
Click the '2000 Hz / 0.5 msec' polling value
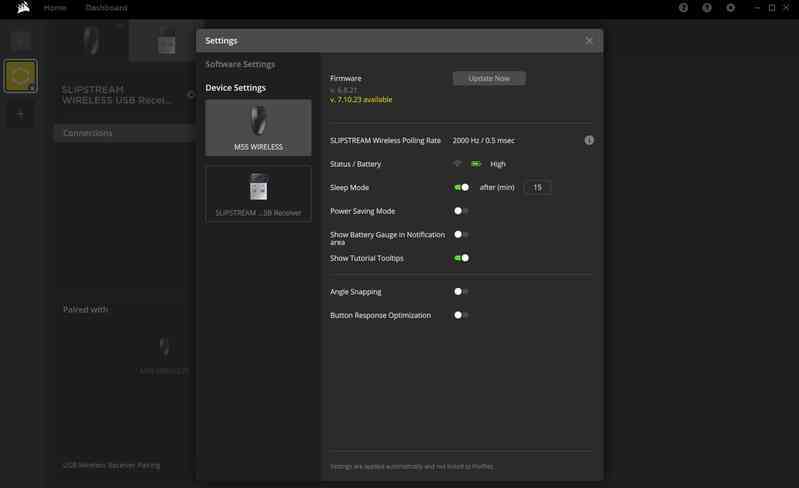pos(484,140)
